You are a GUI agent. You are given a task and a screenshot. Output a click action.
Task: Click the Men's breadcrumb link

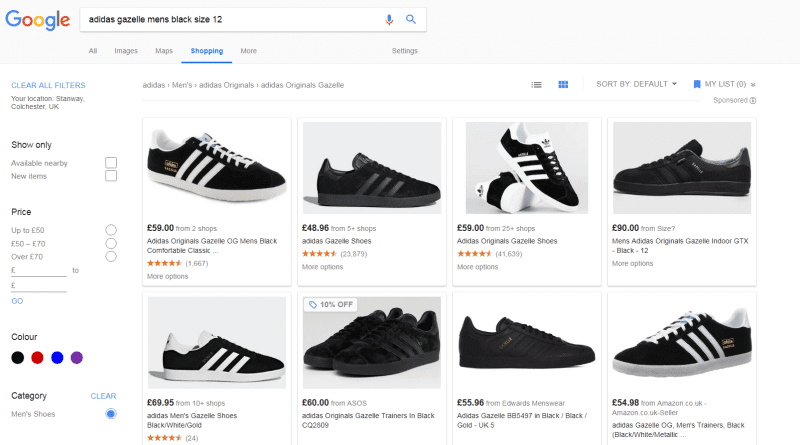[x=182, y=85]
